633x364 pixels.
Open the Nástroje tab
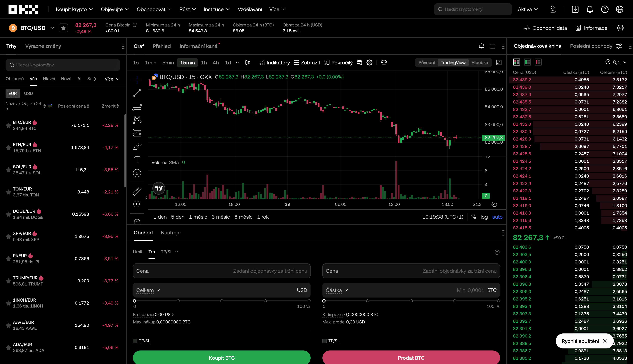coord(171,233)
